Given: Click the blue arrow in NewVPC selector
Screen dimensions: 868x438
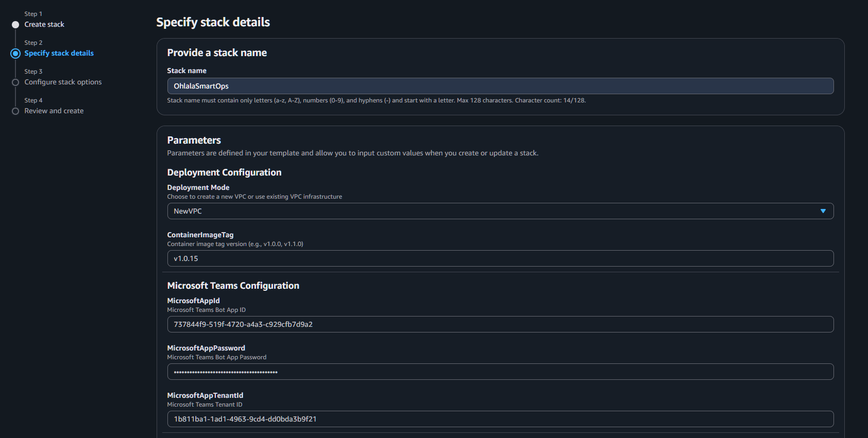Looking at the screenshot, I should (823, 211).
